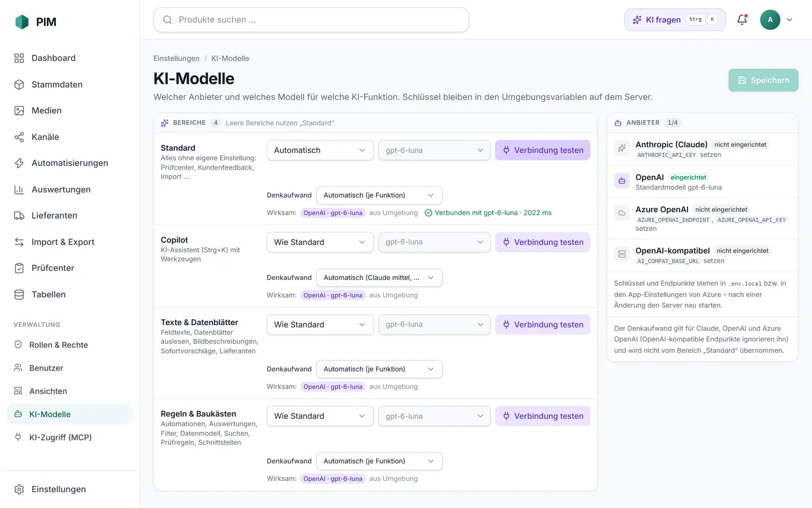This screenshot has height=508, width=812.
Task: Open KI-Zugriff (MCP) via its plug icon
Action: coord(18,437)
